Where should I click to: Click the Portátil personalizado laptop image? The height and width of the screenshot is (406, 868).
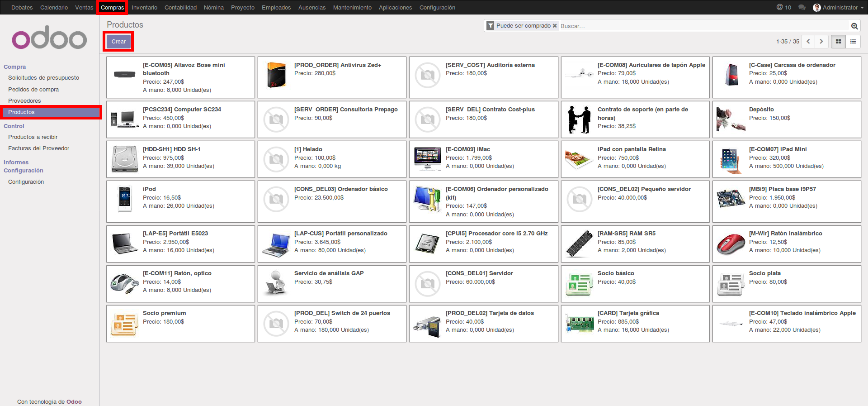coord(276,244)
